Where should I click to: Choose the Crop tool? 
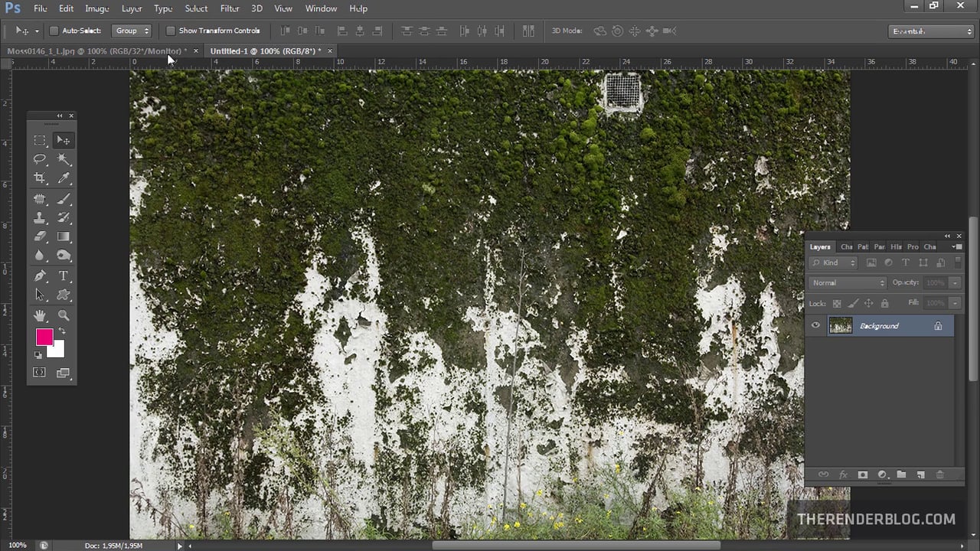[40, 178]
